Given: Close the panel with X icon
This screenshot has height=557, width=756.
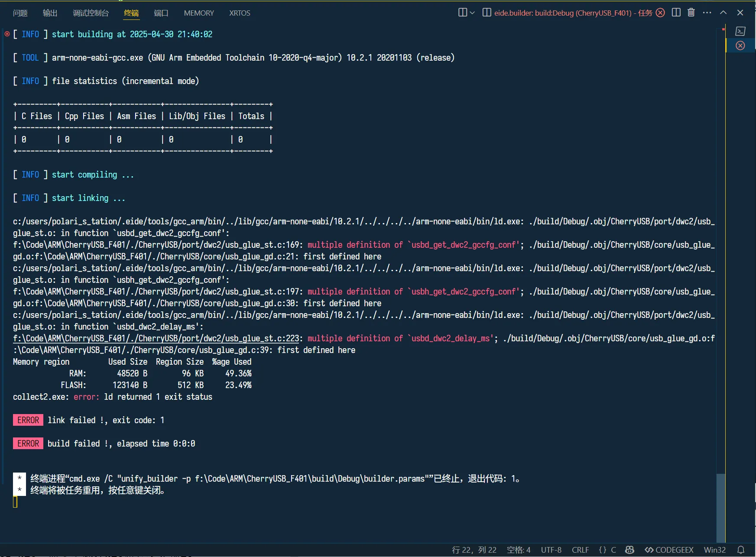Looking at the screenshot, I should (740, 13).
